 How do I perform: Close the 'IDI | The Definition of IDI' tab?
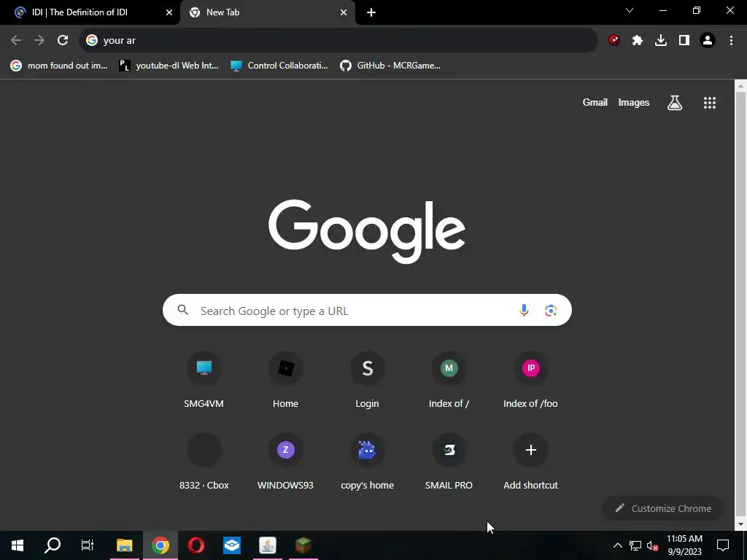pyautogui.click(x=169, y=12)
